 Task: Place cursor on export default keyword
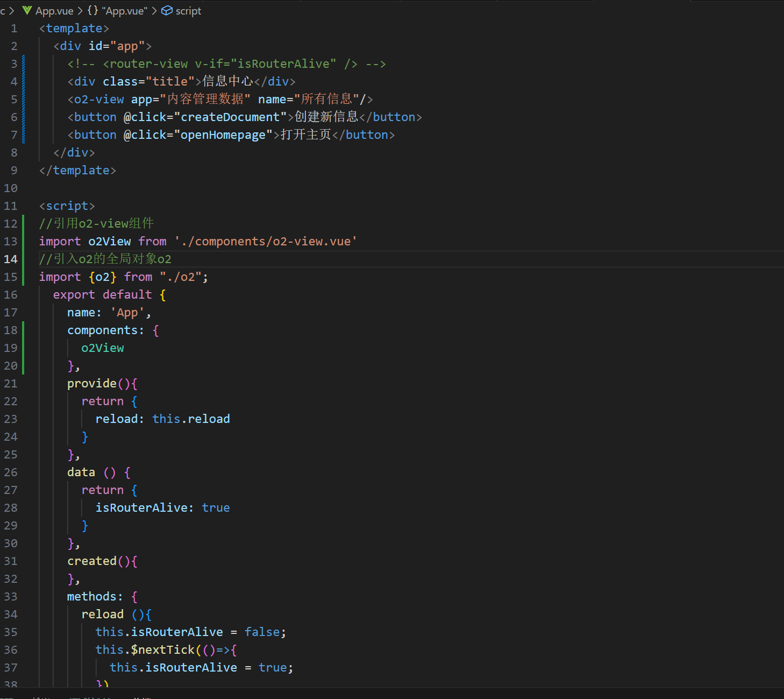click(102, 295)
